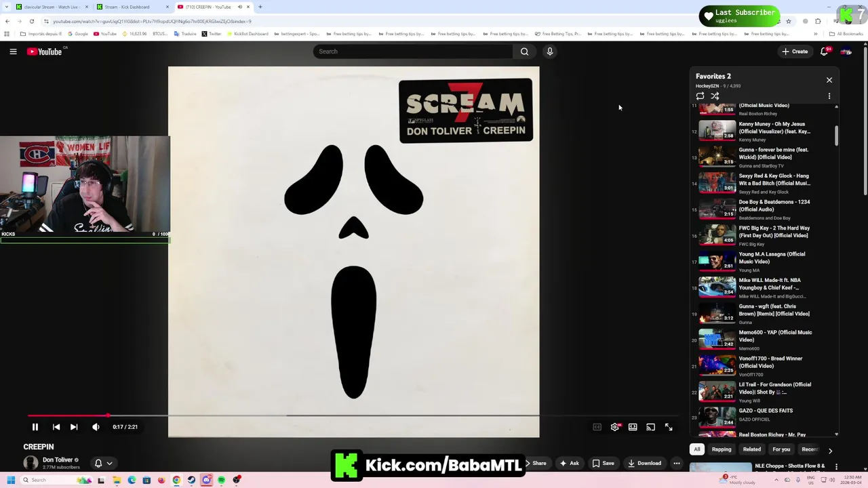Show more filter chips with right arrow
The height and width of the screenshot is (488, 868).
(x=830, y=450)
